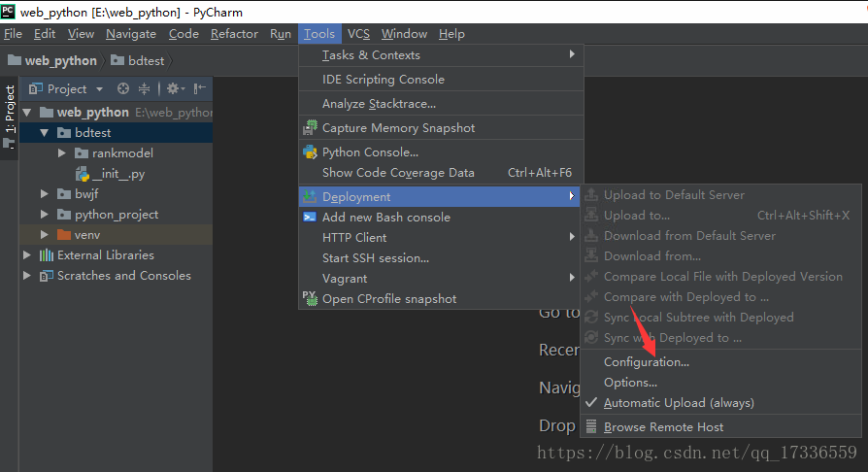Click the Scratches and Consoles icon
The height and width of the screenshot is (472, 868).
click(x=47, y=276)
